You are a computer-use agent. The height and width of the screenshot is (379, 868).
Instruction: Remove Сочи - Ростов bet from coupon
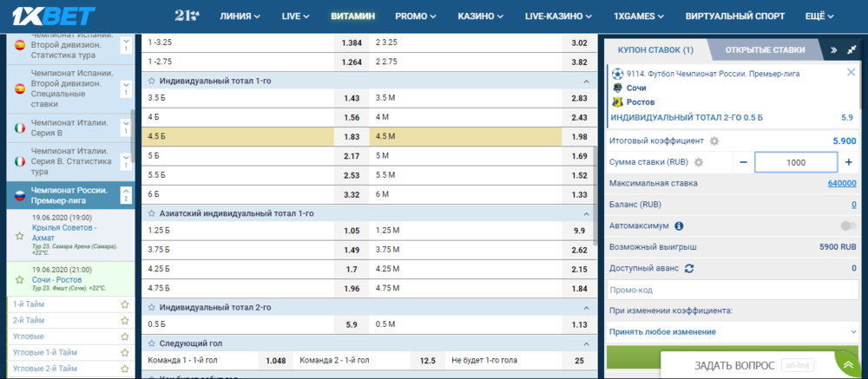(852, 72)
